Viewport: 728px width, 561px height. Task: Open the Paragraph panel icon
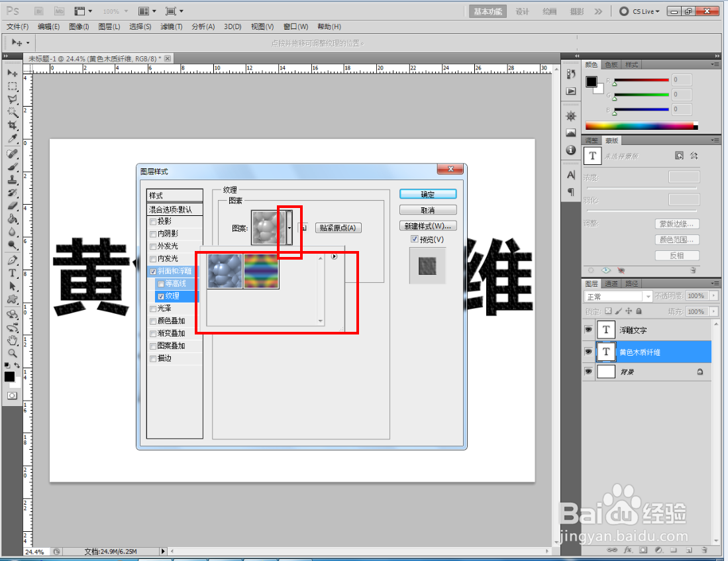coord(571,191)
